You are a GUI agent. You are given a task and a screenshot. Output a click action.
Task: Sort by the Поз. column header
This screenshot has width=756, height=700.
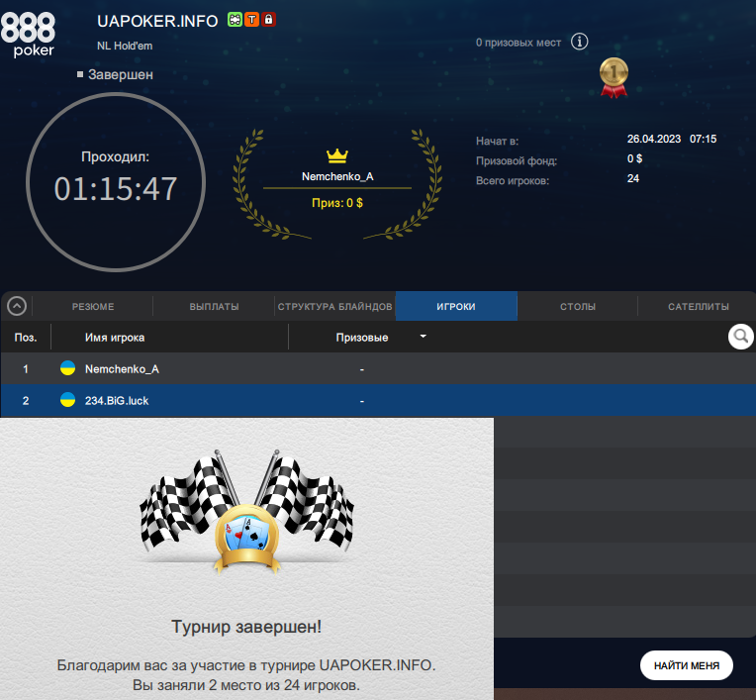click(x=26, y=338)
